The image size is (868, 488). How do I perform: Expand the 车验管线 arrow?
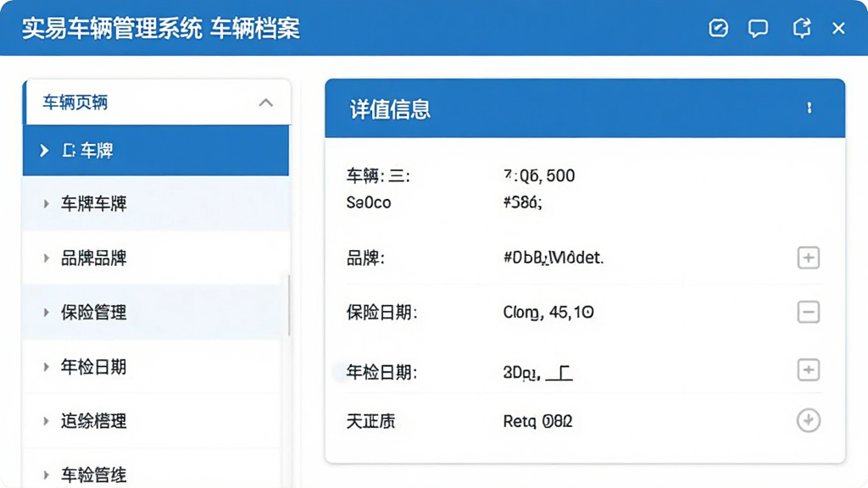[47, 474]
